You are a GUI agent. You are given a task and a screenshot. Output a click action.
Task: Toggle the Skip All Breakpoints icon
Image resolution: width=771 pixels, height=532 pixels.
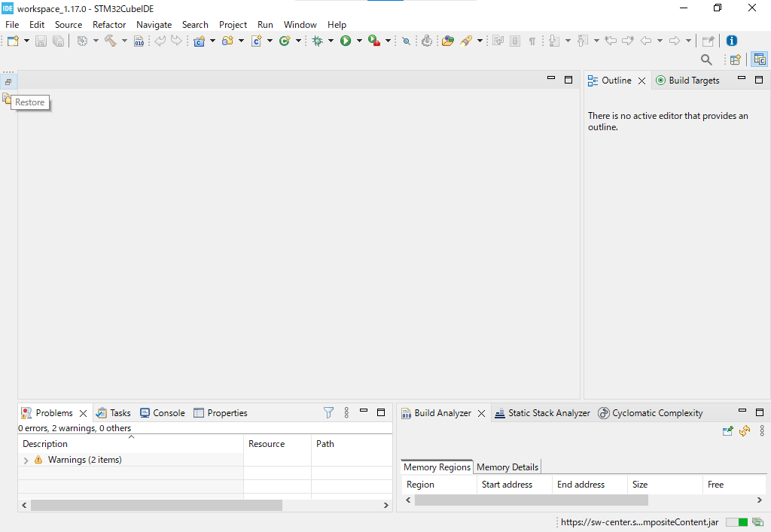[x=406, y=41]
